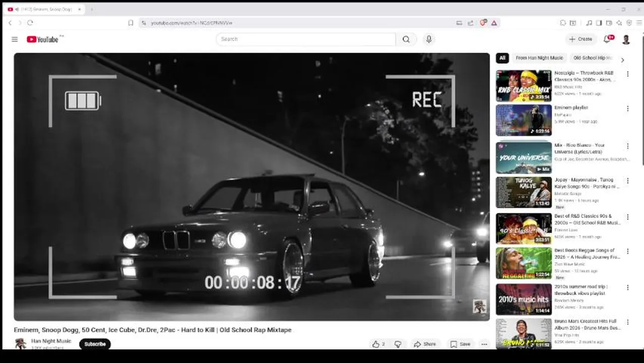This screenshot has height=363, width=644.
Task: Open the RNB Classic Mix thumbnail
Action: coord(524,86)
